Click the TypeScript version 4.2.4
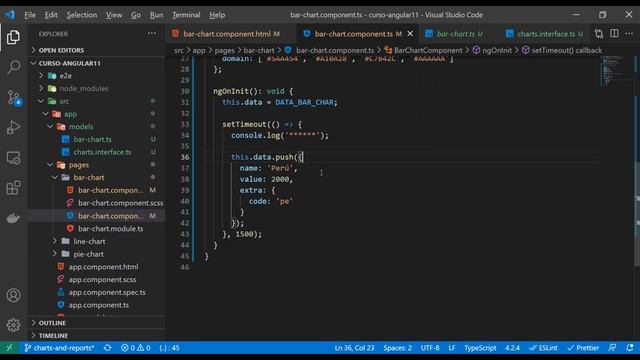 tap(512, 348)
